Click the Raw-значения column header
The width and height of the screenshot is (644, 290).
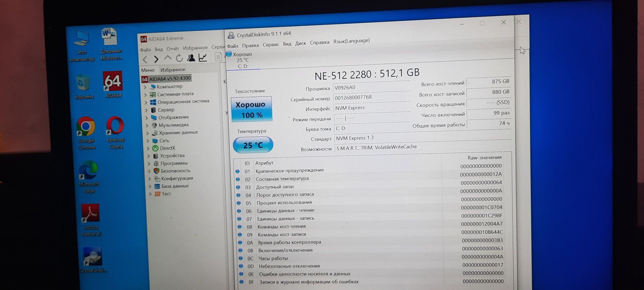tap(484, 158)
